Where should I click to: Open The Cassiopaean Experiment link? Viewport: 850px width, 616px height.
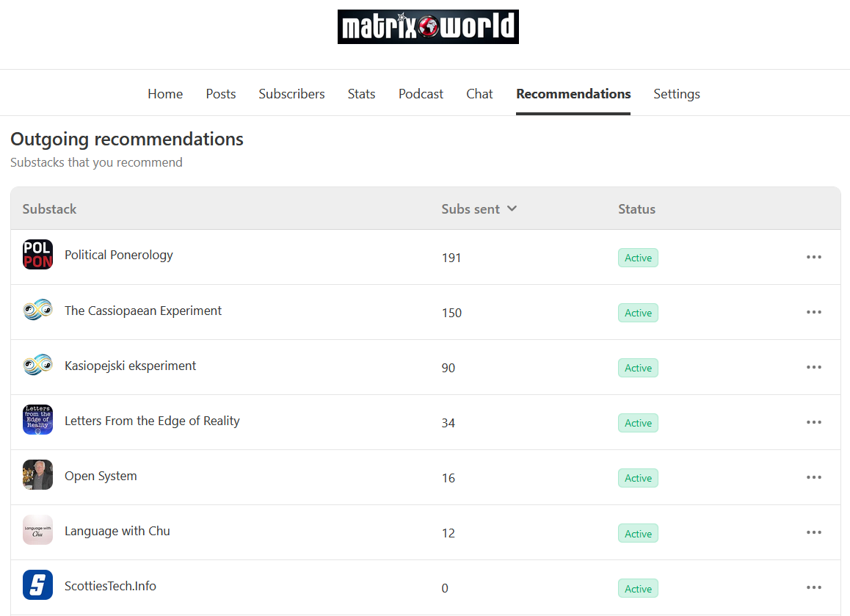[x=143, y=311]
